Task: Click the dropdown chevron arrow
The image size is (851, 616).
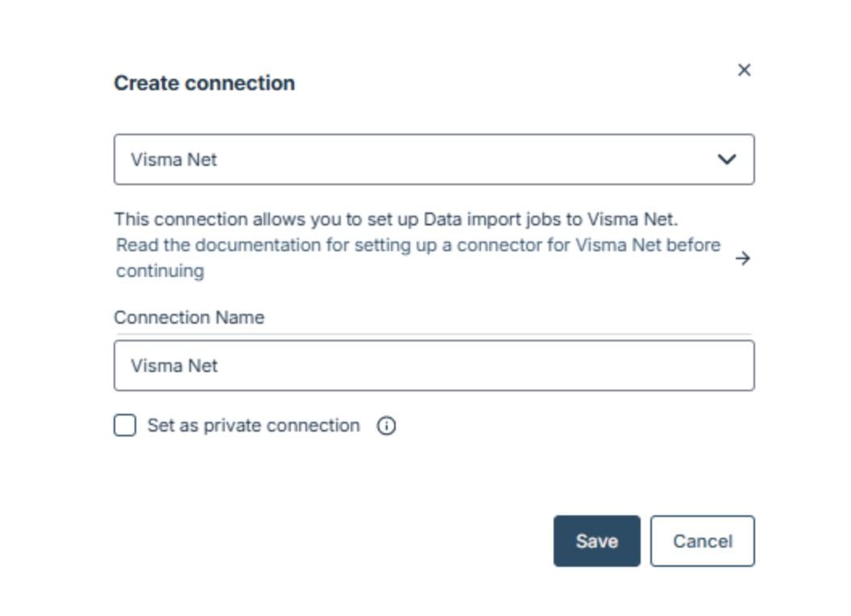Action: [x=726, y=159]
